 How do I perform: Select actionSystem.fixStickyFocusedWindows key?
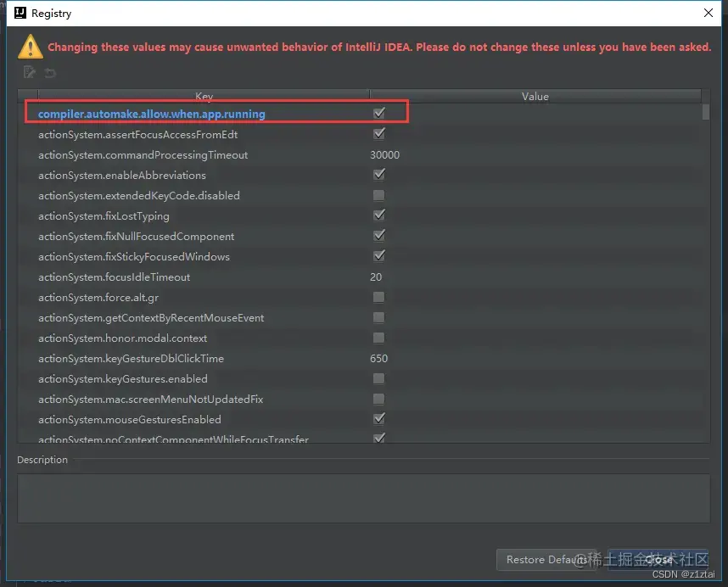coord(134,257)
